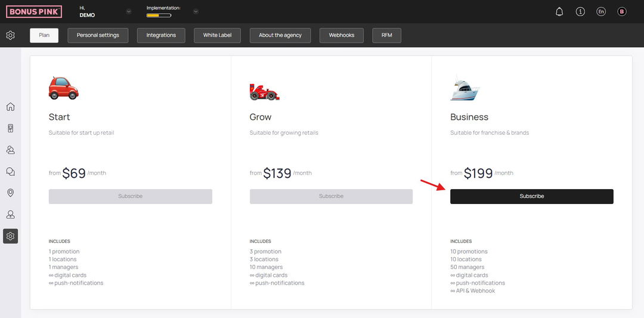Screen dimensions: 644x318
Task: Open the Integrations tab
Action: click(x=161, y=35)
